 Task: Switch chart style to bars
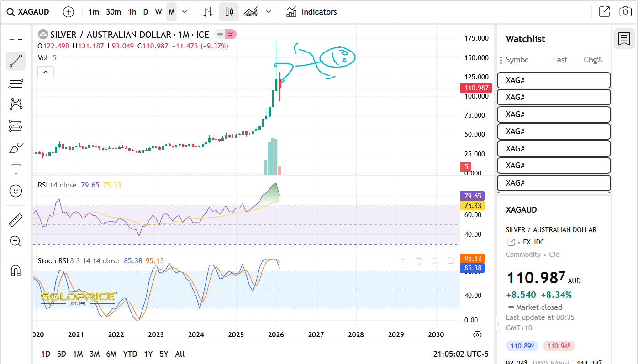coord(208,12)
